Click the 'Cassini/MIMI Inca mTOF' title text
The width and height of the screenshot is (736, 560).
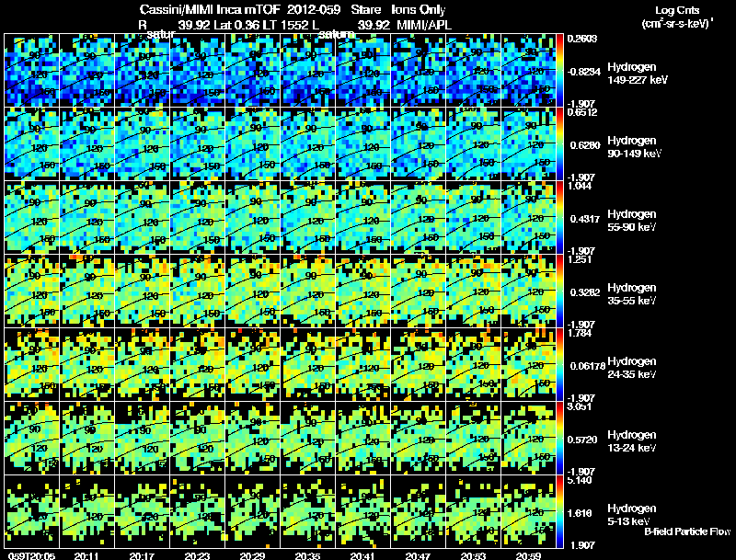(210, 10)
